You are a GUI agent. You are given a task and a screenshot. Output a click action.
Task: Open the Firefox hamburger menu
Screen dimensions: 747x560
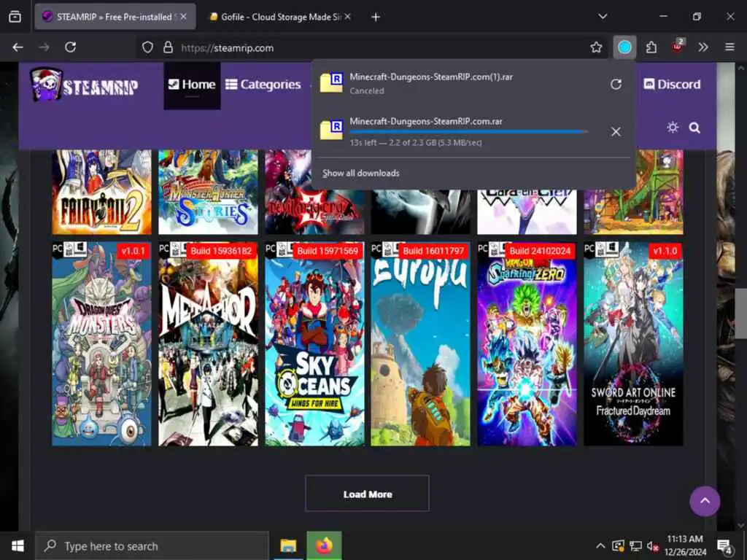729,47
